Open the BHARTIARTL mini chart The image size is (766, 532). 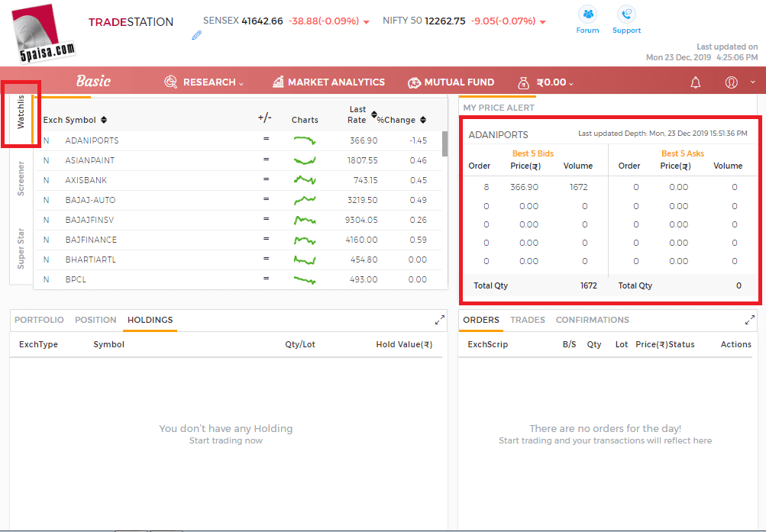[305, 260]
